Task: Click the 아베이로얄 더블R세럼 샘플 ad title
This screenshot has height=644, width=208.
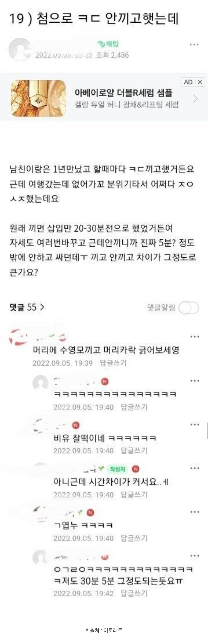Action: click(x=124, y=93)
